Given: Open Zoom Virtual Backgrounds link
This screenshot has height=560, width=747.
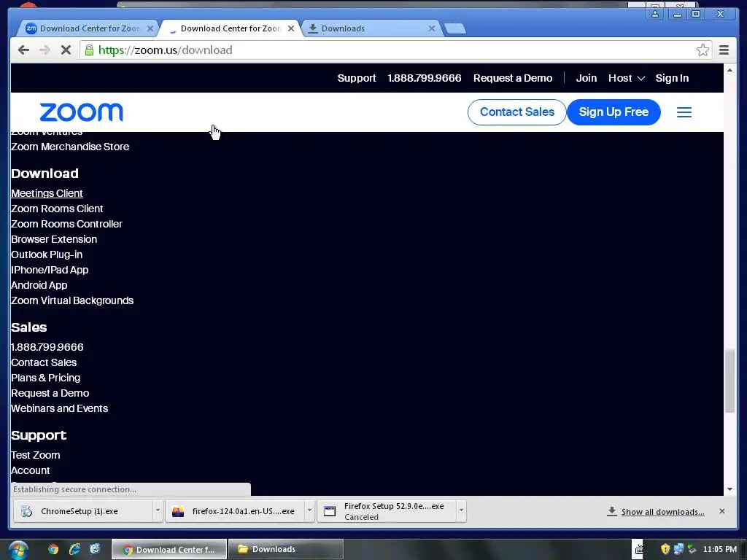Looking at the screenshot, I should click(x=72, y=300).
